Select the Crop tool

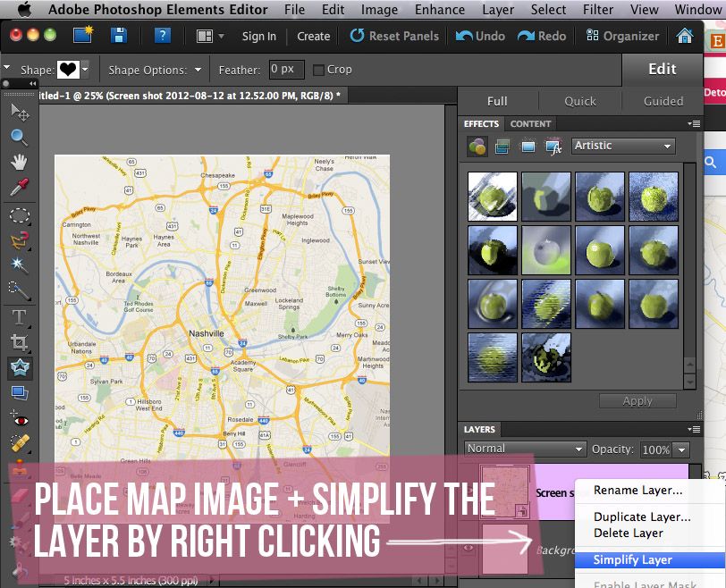tap(19, 342)
